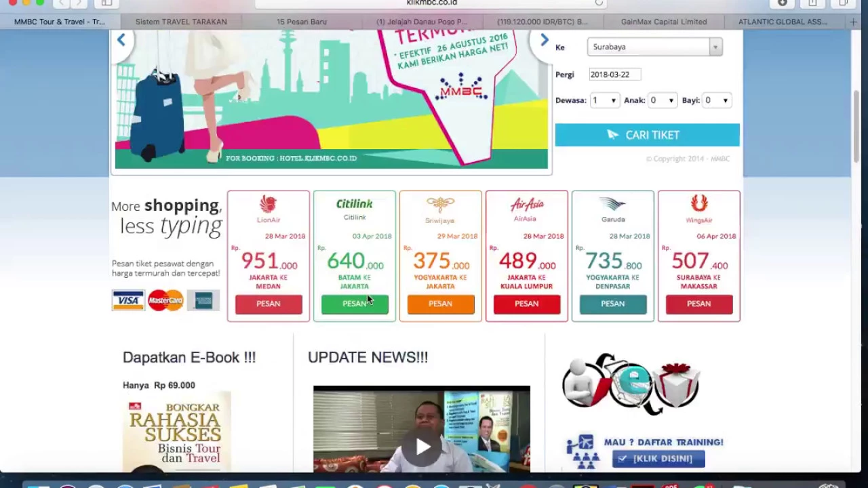
Task: Click the LionAir price 951.000
Action: coord(269,261)
